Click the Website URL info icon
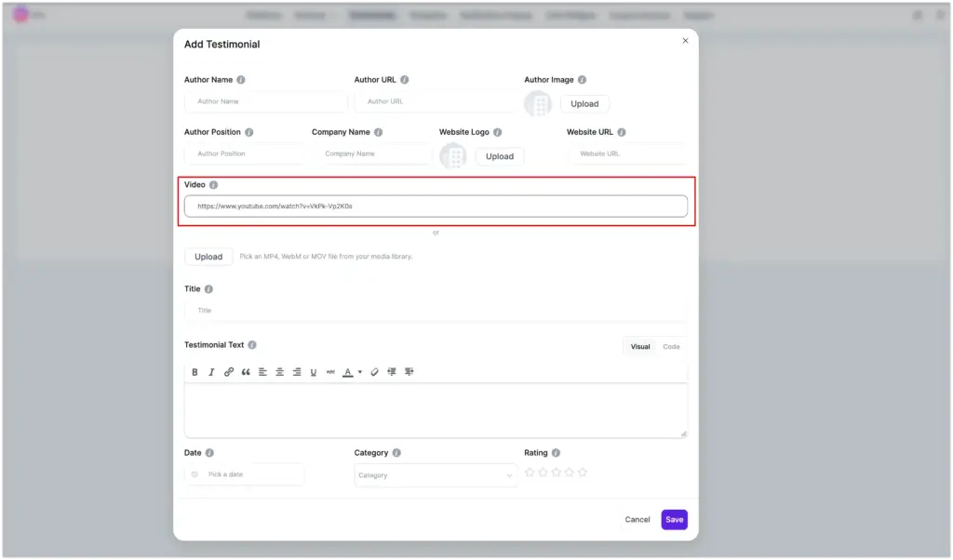 (622, 132)
